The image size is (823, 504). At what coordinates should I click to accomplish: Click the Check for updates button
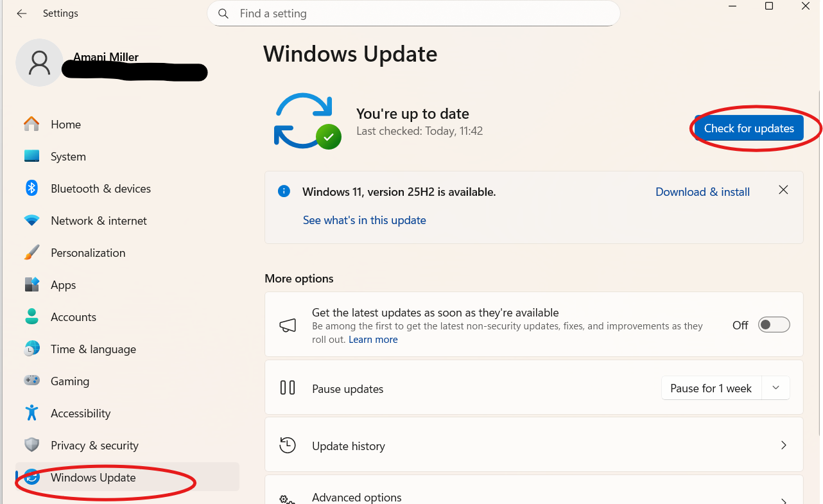pos(749,128)
